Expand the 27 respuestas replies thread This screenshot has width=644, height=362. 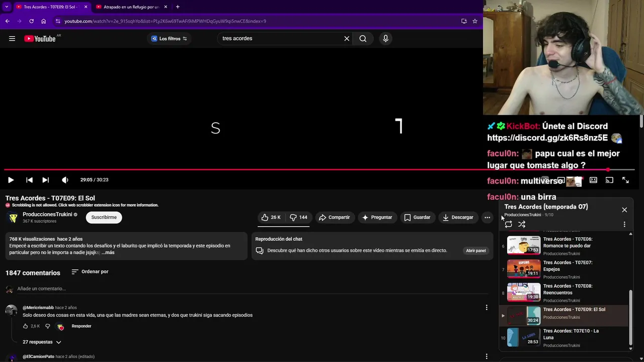click(42, 342)
